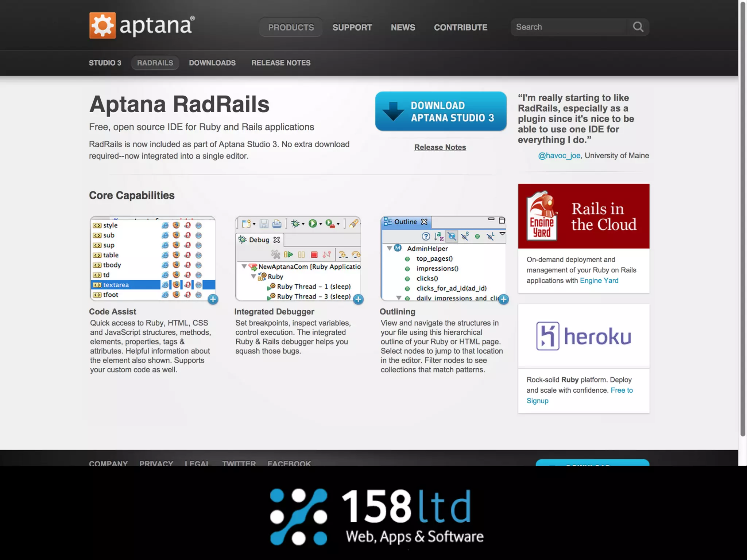Image resolution: width=747 pixels, height=560 pixels.
Task: Select Ruby Thread - 1 (sleep)
Action: pos(309,287)
